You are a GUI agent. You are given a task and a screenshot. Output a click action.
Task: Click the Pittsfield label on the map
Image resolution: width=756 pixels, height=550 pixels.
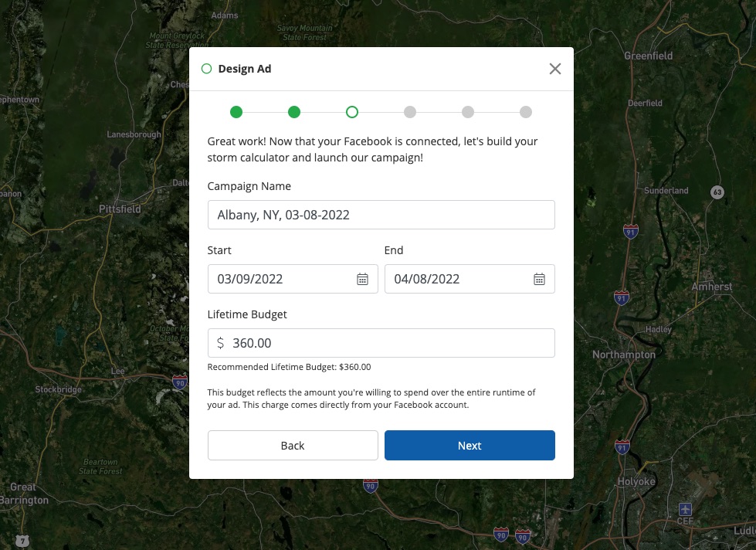coord(120,209)
